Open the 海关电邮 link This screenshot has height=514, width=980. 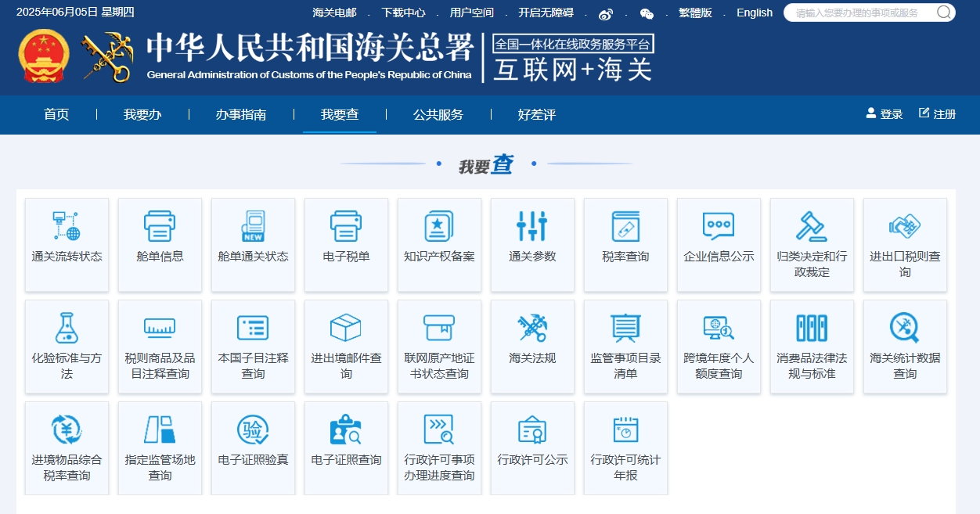click(x=334, y=13)
